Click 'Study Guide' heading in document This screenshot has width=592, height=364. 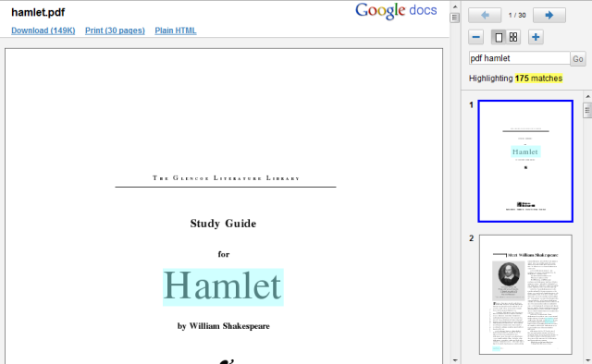tap(223, 224)
